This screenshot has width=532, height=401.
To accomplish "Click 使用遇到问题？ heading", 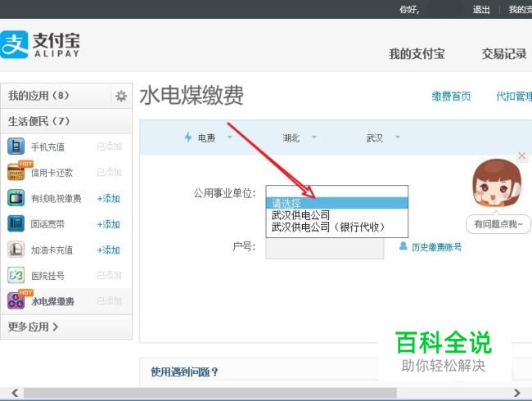I will point(184,372).
